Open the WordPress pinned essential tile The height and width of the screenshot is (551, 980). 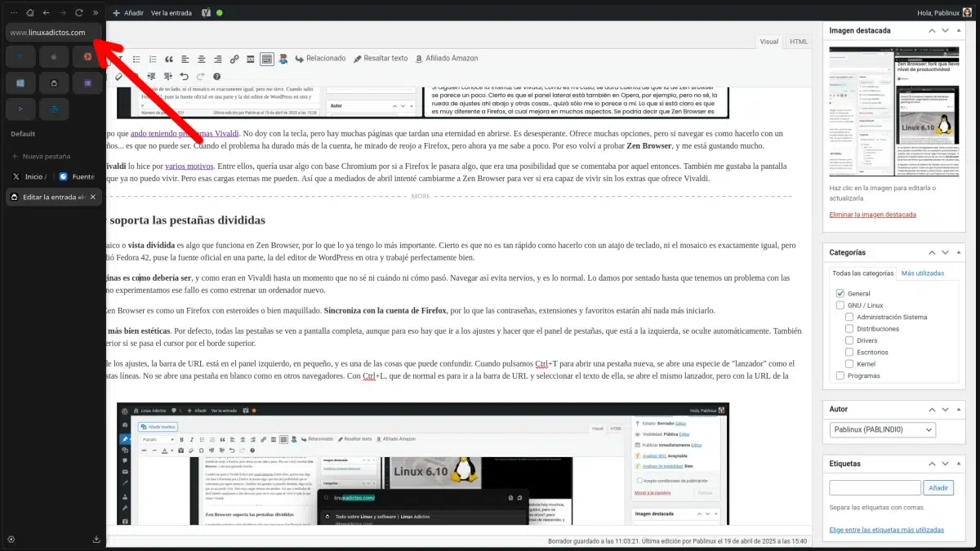(x=54, y=108)
